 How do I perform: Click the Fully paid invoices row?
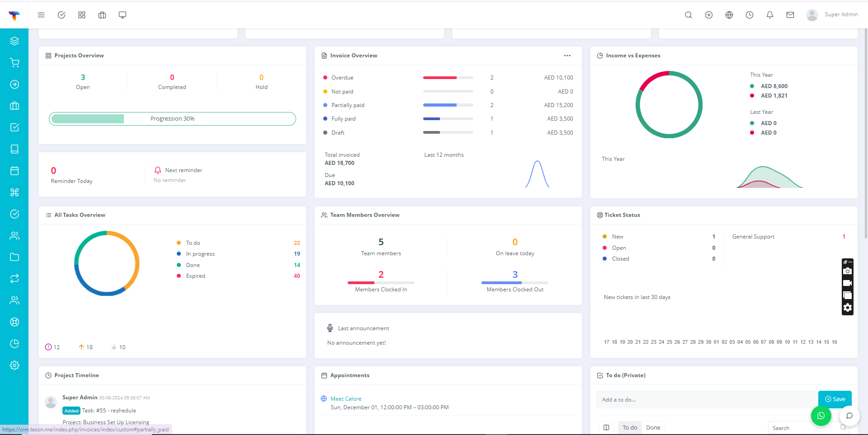click(x=448, y=119)
